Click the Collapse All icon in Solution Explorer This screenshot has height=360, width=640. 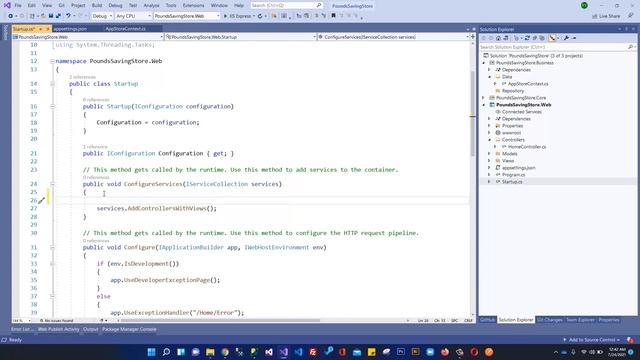pyautogui.click(x=534, y=38)
